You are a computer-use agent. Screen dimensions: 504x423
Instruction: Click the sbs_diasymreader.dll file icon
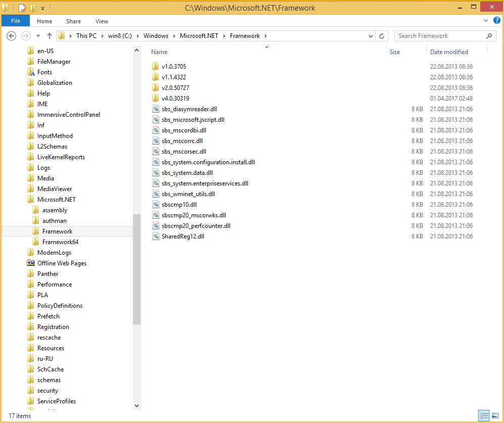(155, 109)
